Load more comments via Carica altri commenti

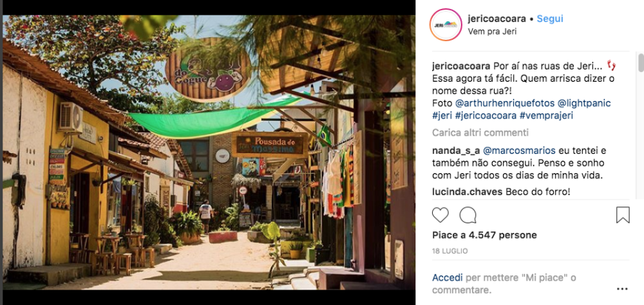tap(480, 133)
